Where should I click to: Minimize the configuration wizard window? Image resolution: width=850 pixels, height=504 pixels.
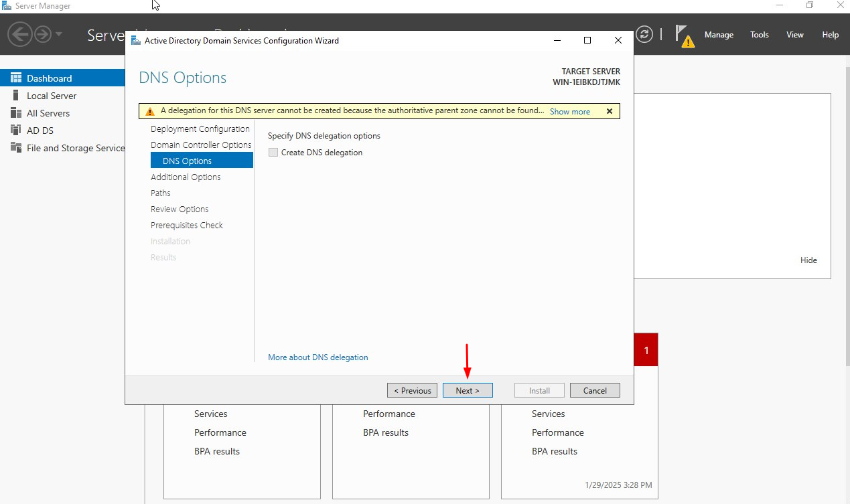pos(557,41)
